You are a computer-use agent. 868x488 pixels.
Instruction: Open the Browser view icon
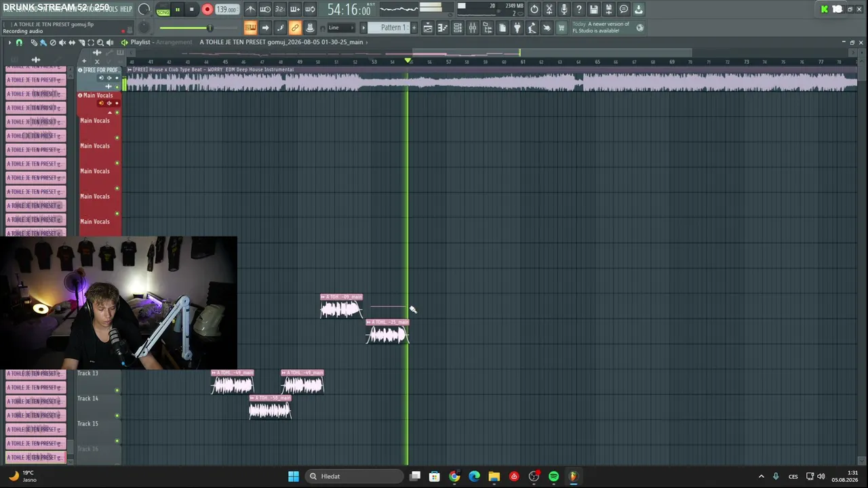[x=488, y=28]
